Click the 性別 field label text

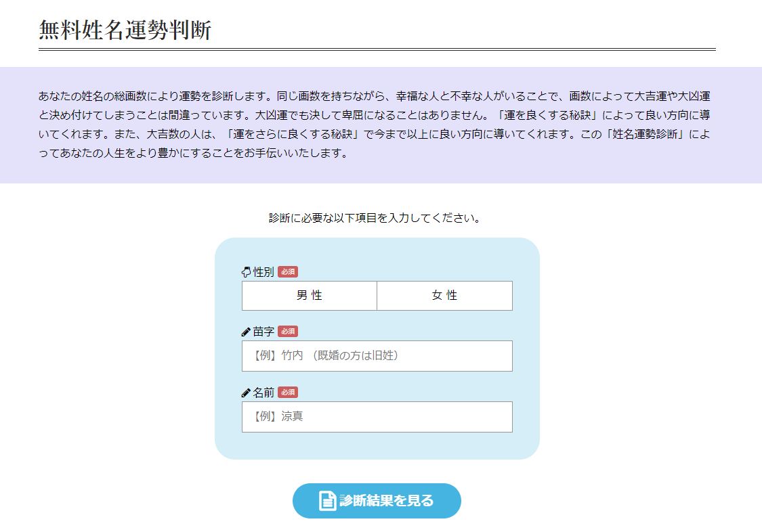263,272
